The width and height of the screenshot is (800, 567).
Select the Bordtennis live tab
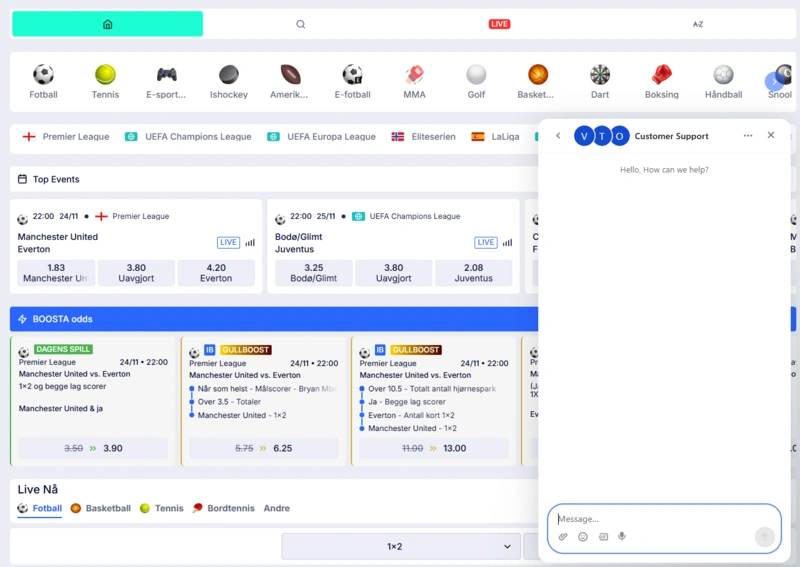tap(224, 508)
